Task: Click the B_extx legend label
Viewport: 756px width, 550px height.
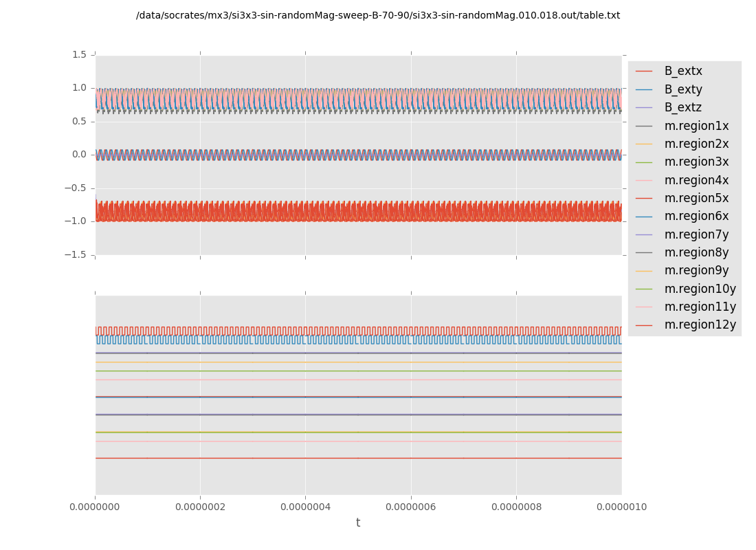Action: click(x=682, y=71)
